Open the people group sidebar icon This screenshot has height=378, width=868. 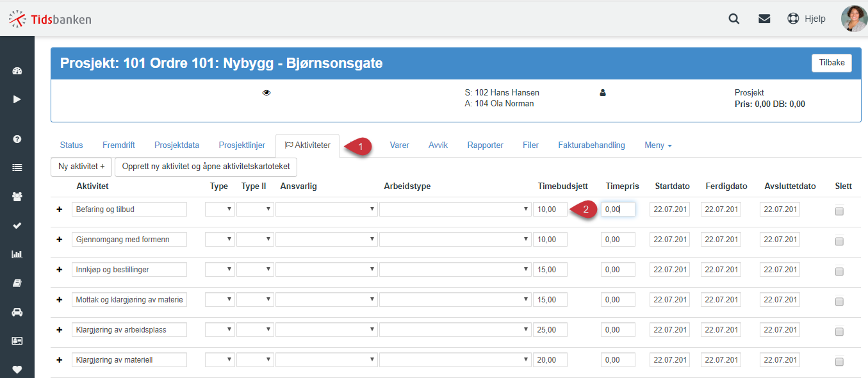coord(17,197)
